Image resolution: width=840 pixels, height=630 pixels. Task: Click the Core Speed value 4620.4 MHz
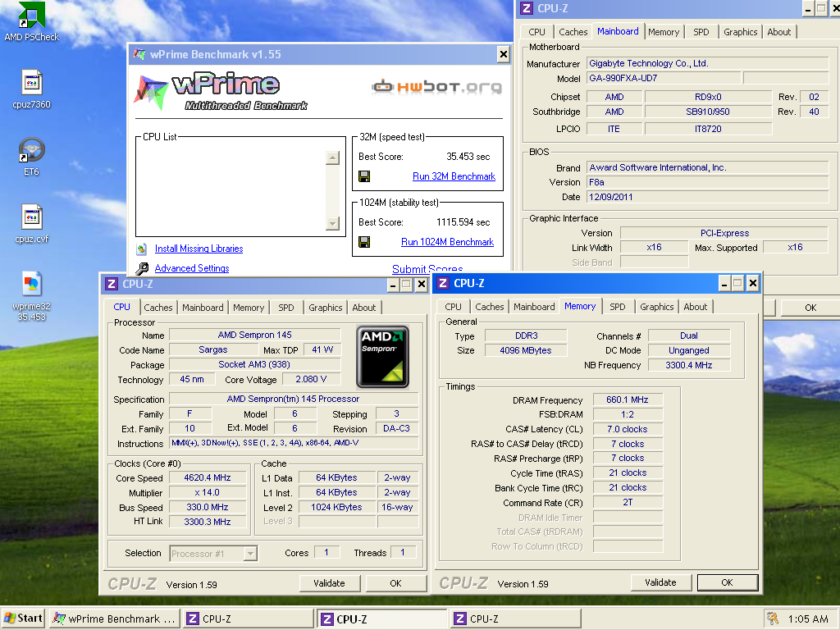point(208,478)
